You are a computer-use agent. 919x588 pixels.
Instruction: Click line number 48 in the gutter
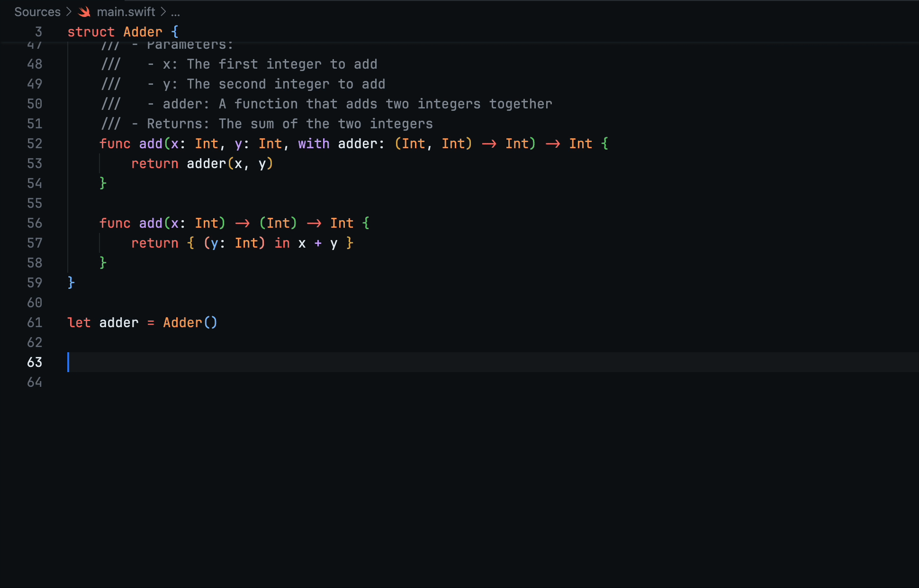(x=35, y=64)
